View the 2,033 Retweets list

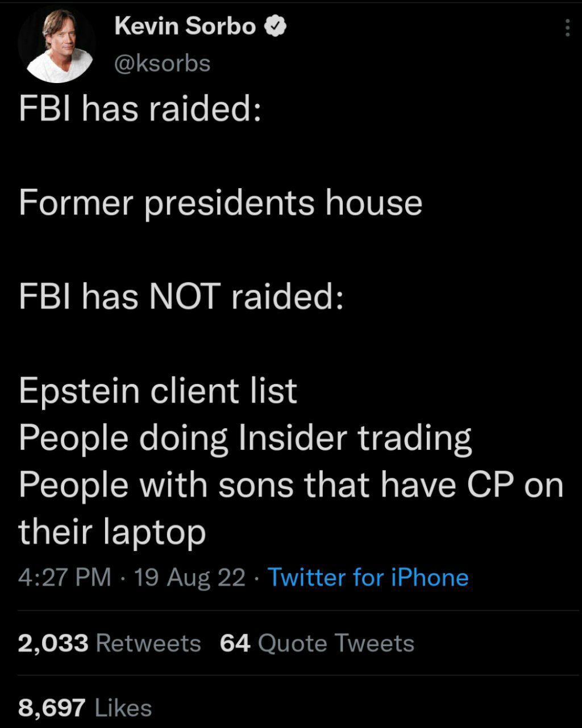52,643
